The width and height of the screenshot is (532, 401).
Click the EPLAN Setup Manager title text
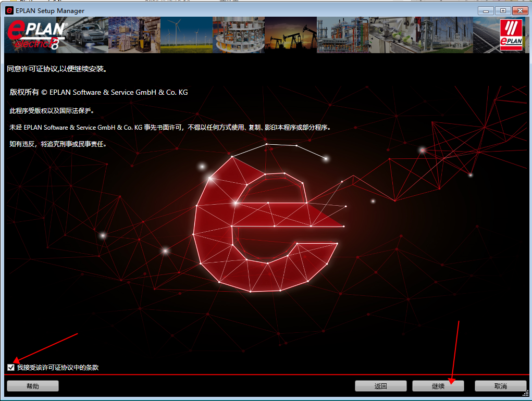[50, 10]
